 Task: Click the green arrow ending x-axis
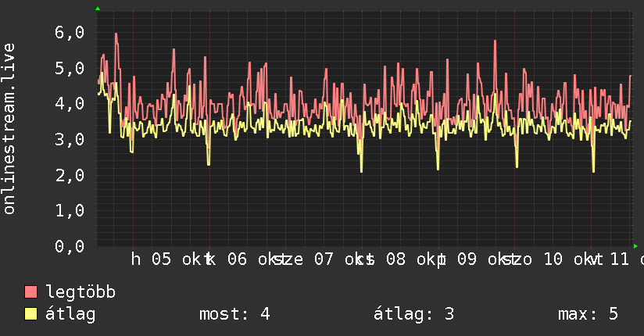click(635, 246)
